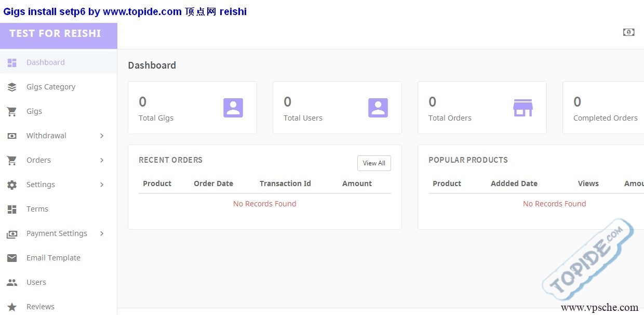Viewport: 644px width, 315px height.
Task: Open the Gigs Category menu item
Action: (51, 87)
